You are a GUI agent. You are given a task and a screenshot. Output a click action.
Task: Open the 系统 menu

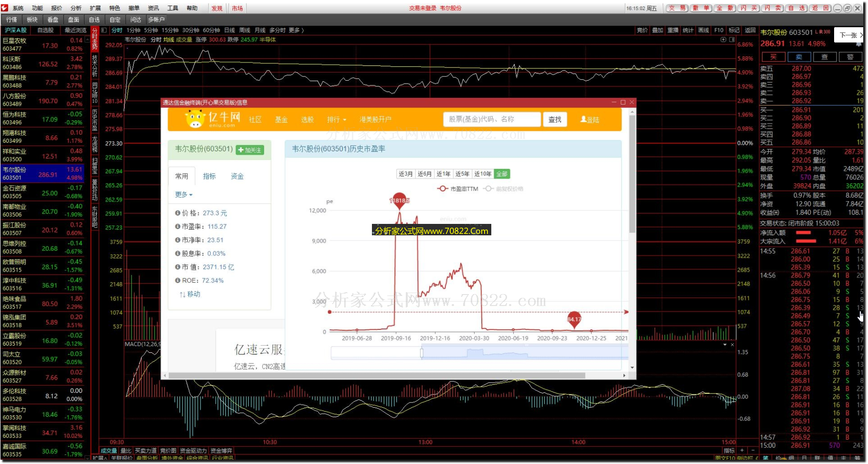click(x=18, y=8)
